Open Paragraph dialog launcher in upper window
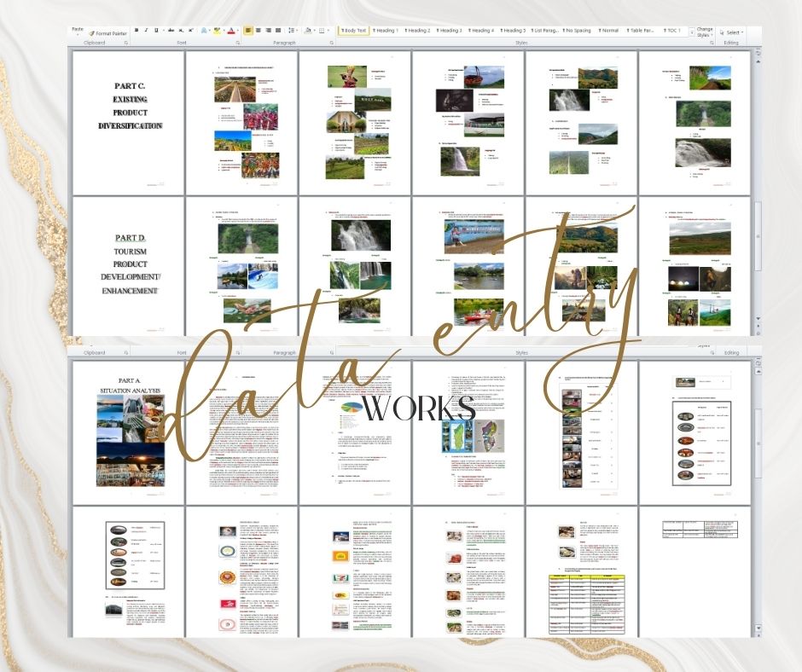This screenshot has width=802, height=672. coord(331,43)
